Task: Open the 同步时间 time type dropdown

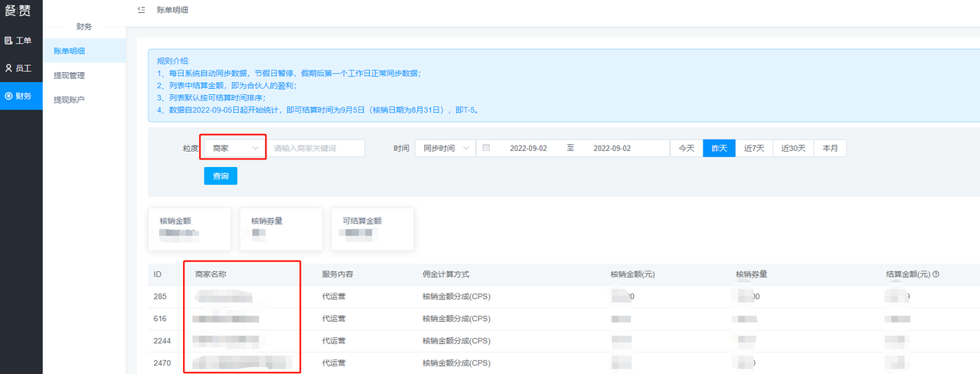Action: [x=444, y=148]
